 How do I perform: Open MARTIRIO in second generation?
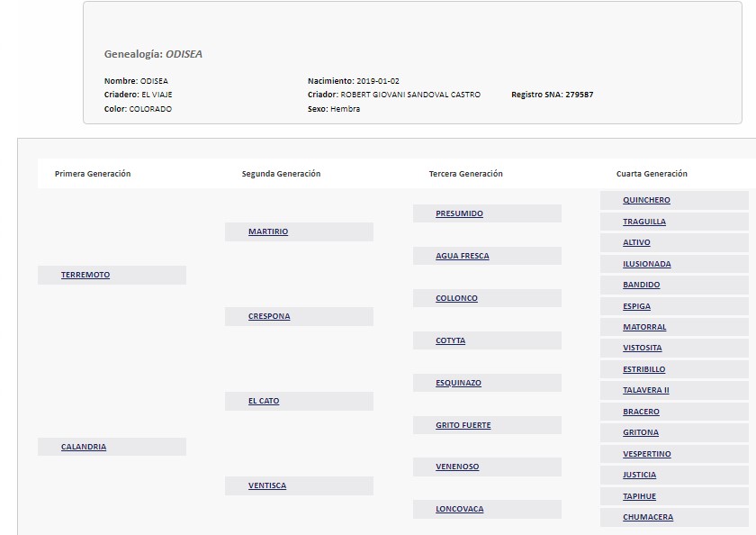pyautogui.click(x=268, y=231)
